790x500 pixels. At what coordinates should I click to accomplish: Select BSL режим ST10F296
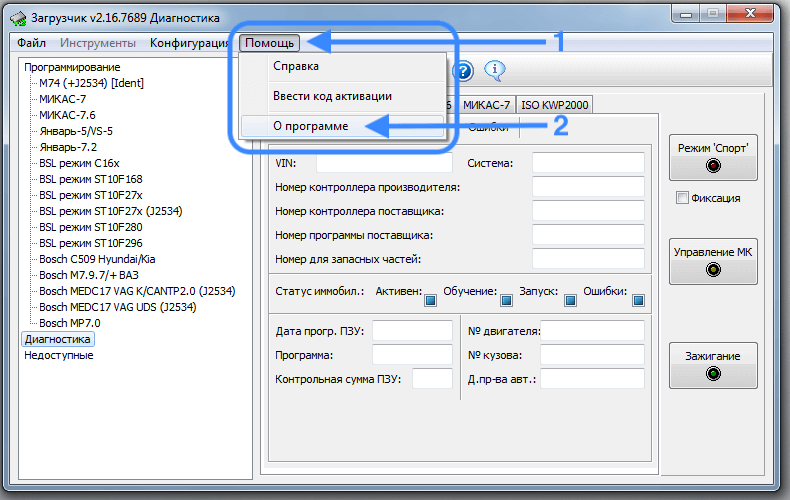tap(91, 243)
